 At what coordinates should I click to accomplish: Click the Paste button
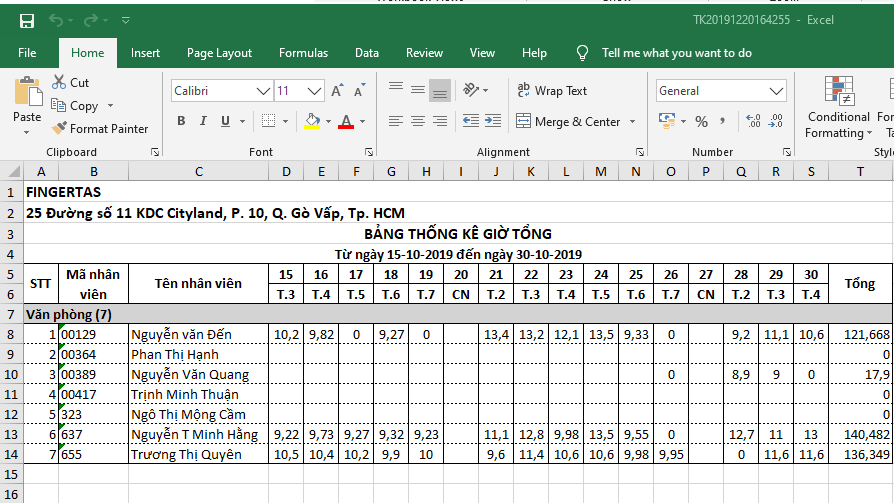[27, 105]
